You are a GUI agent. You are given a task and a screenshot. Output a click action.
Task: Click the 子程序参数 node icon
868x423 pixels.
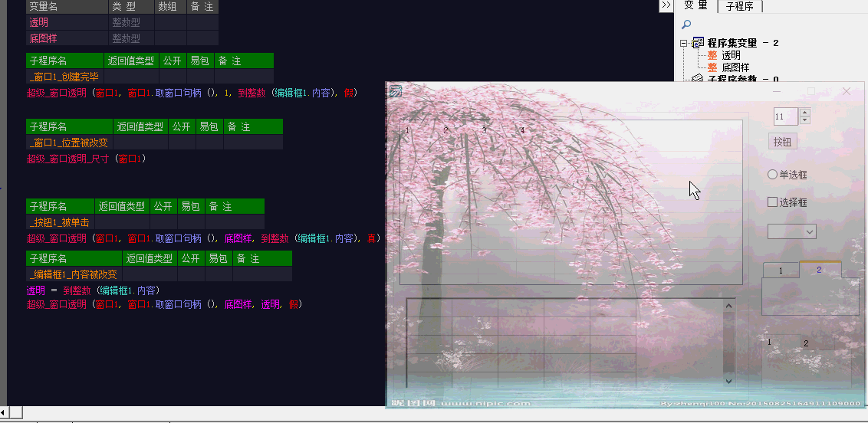698,78
